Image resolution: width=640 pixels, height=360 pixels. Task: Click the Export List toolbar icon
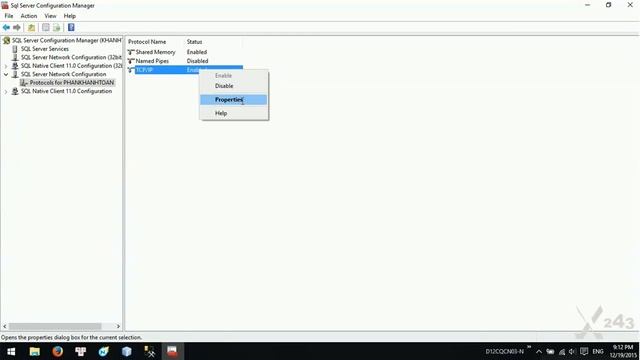57,27
